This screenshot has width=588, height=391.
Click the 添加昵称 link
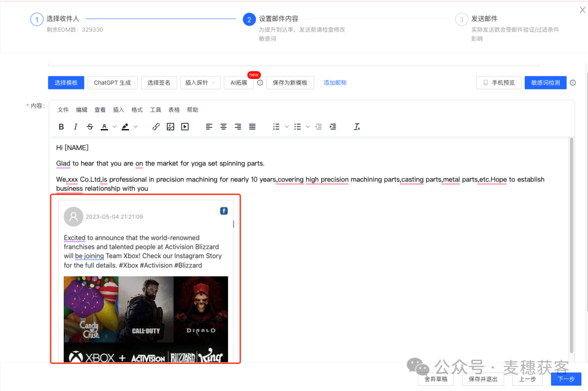pos(335,82)
